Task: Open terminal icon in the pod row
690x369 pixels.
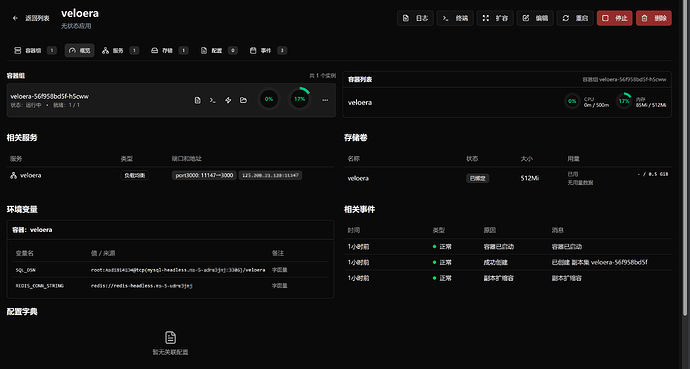Action: (213, 100)
